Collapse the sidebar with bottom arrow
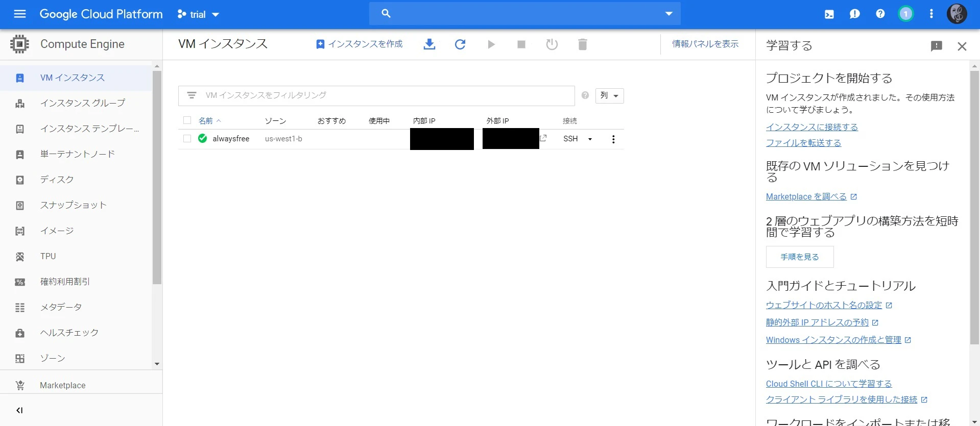The height and width of the screenshot is (426, 980). (19, 410)
